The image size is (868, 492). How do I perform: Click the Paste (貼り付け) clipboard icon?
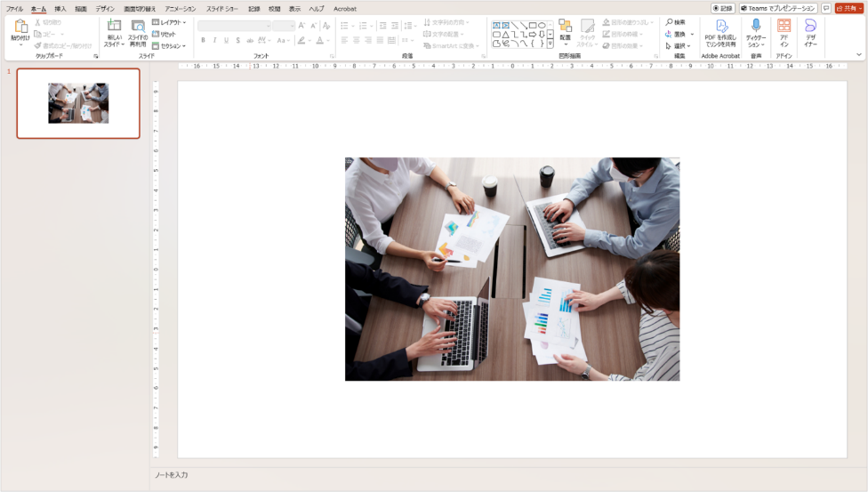[x=20, y=26]
